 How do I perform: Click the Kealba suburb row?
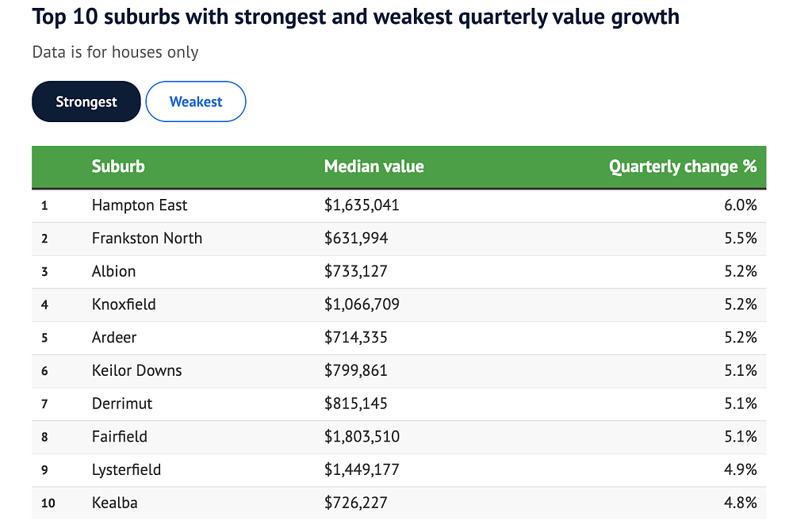pos(399,503)
